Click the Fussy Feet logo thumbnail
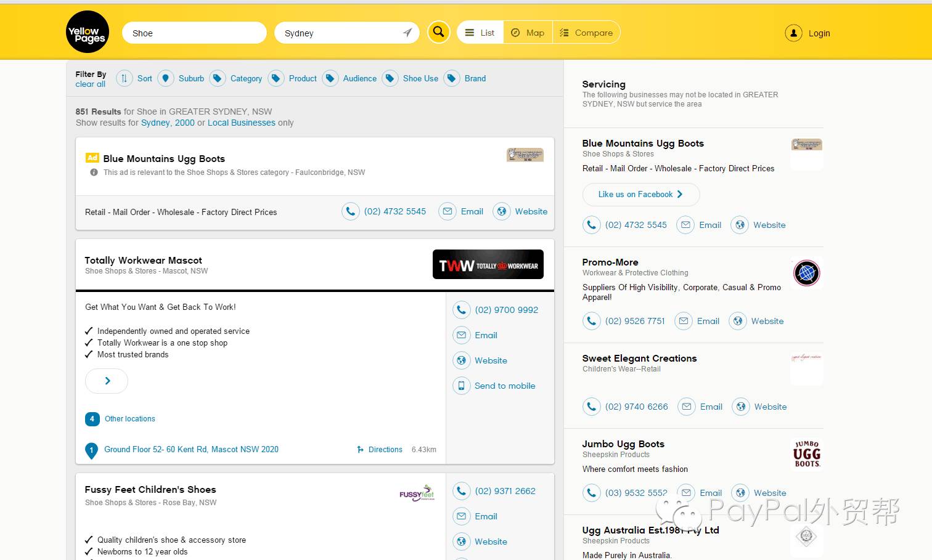Screen dimensions: 932x560 (x=417, y=493)
